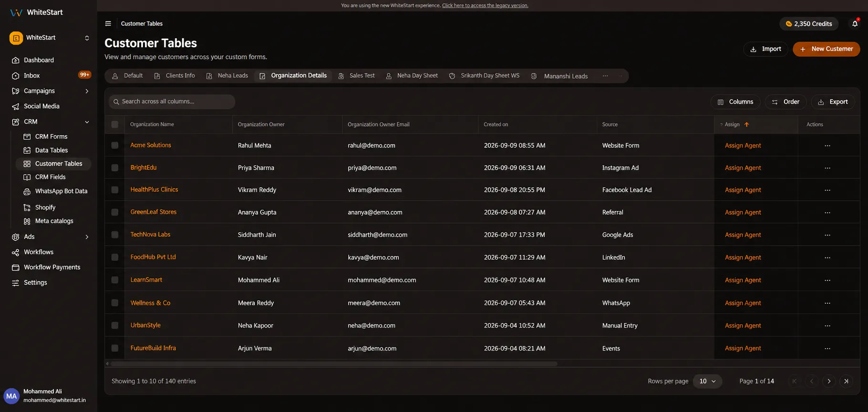Click the Export button
868x412 pixels.
click(x=833, y=102)
